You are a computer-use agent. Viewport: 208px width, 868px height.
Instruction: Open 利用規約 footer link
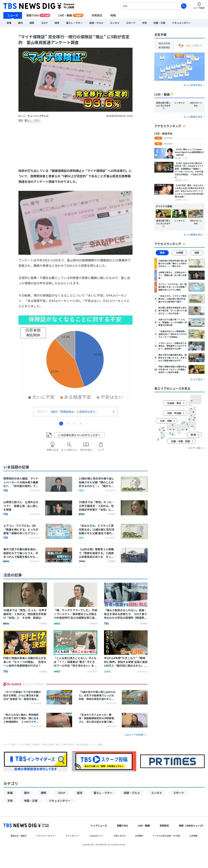[139, 836]
